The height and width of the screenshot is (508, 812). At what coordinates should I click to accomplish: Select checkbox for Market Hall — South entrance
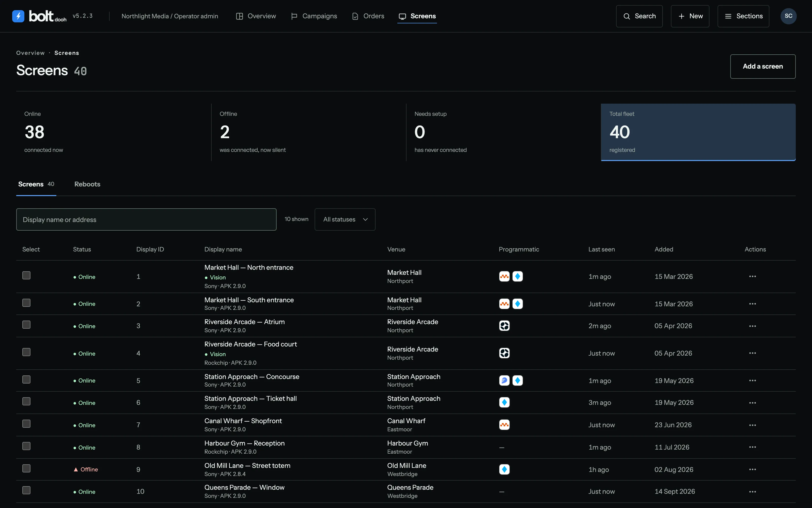click(26, 303)
